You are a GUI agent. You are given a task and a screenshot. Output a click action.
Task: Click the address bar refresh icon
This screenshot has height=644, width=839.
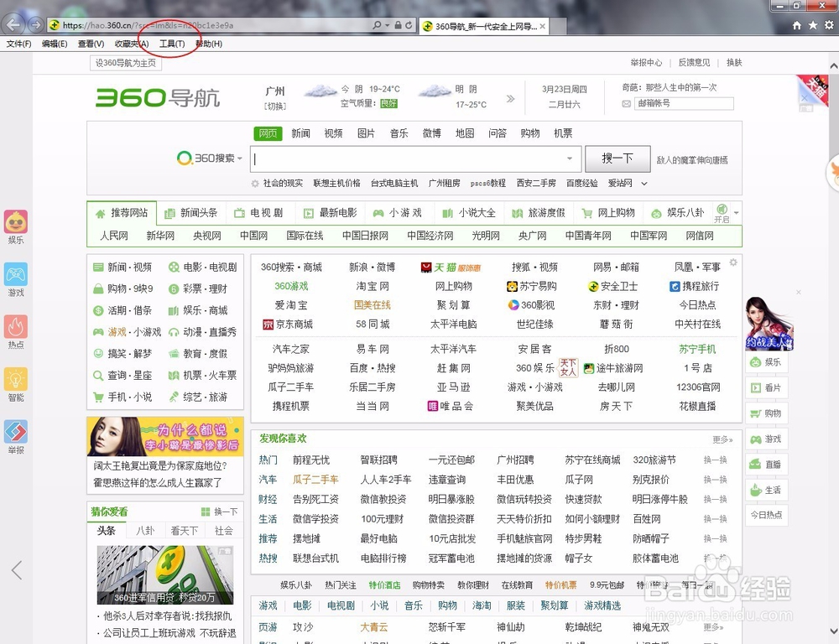pyautogui.click(x=409, y=25)
